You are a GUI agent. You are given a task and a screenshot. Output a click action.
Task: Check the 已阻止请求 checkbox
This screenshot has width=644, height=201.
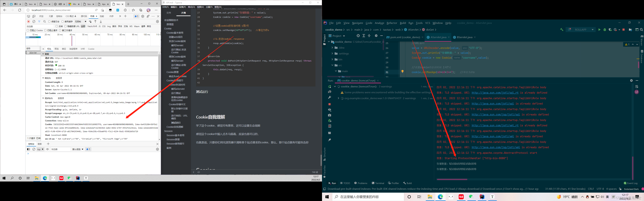pos(45,30)
